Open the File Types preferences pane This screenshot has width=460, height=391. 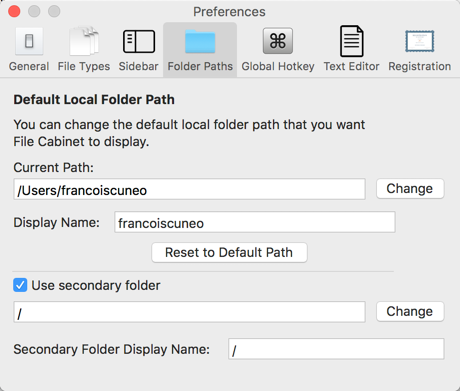point(84,49)
